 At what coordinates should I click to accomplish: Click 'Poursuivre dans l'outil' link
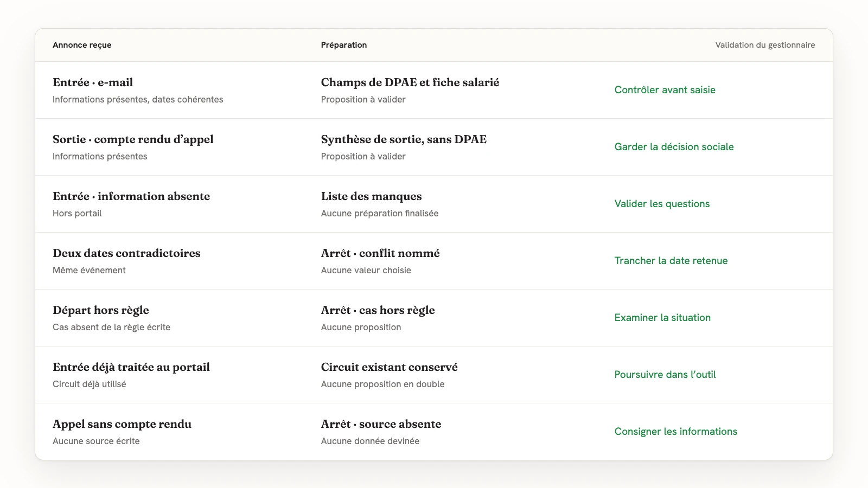pyautogui.click(x=665, y=375)
